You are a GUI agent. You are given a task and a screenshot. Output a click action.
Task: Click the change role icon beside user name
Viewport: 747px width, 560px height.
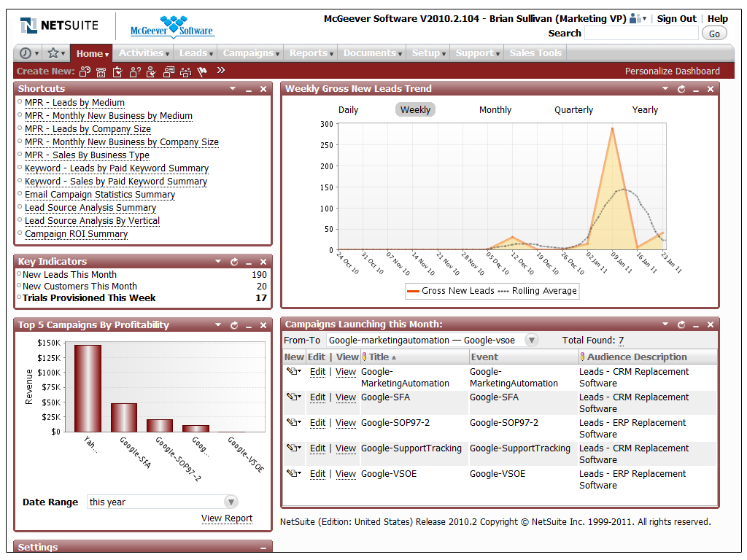coord(638,19)
